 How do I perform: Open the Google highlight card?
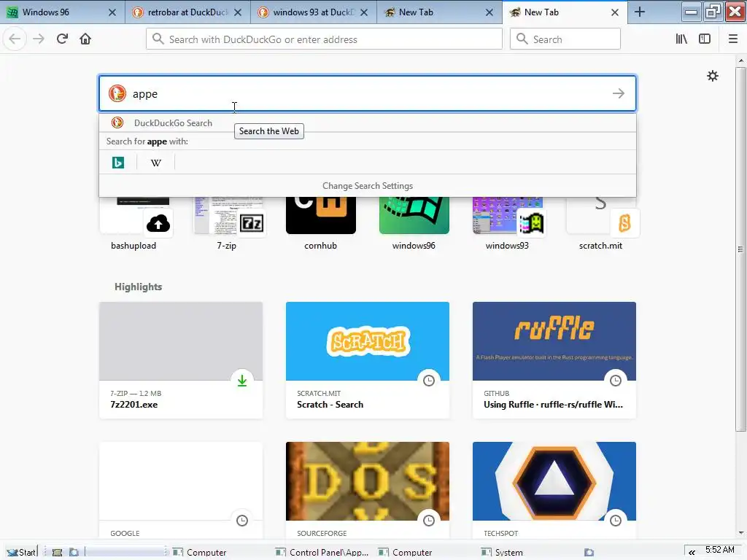tap(181, 491)
